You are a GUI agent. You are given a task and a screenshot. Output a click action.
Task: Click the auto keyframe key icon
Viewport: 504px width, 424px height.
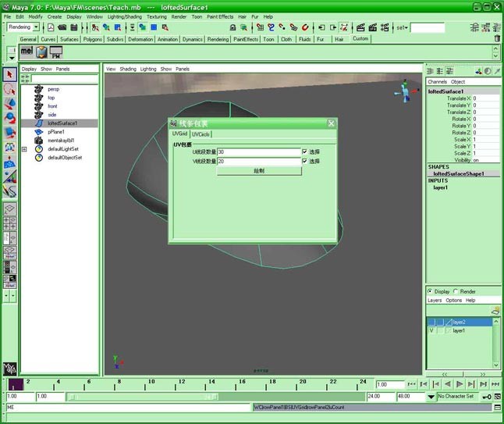(486, 397)
